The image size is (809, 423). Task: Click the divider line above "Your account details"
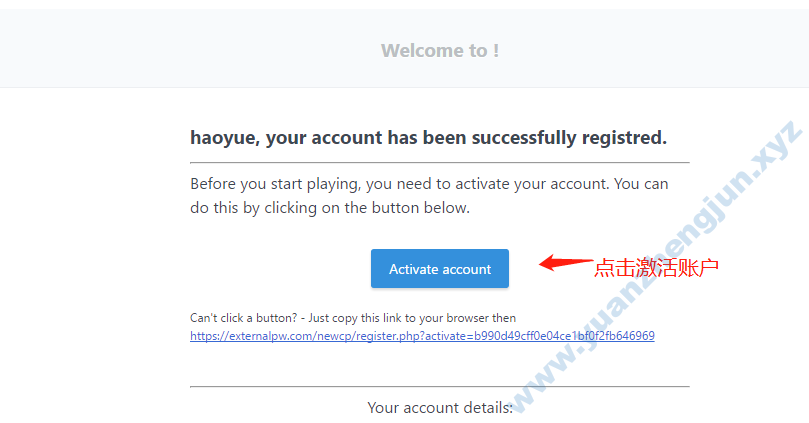[440, 386]
